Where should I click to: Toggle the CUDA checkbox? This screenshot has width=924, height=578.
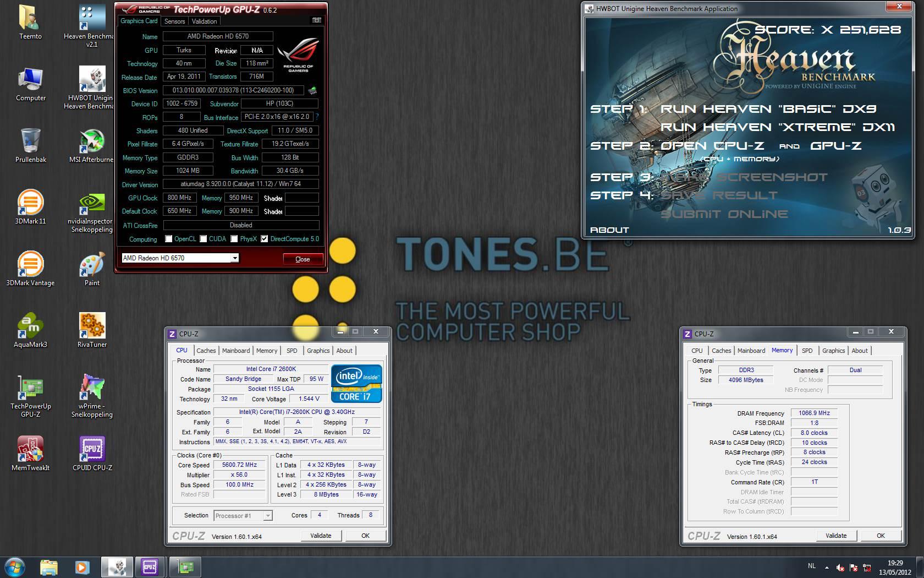[x=204, y=239]
